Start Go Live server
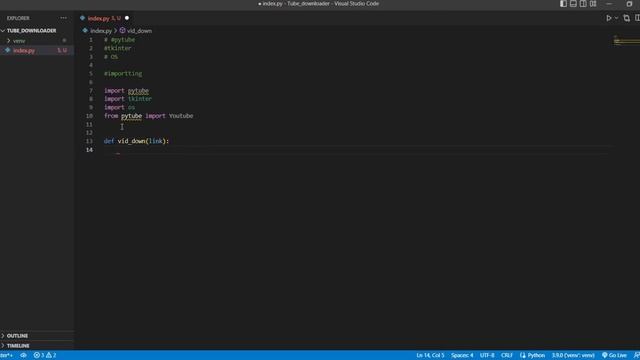The width and height of the screenshot is (640, 360). [x=614, y=355]
